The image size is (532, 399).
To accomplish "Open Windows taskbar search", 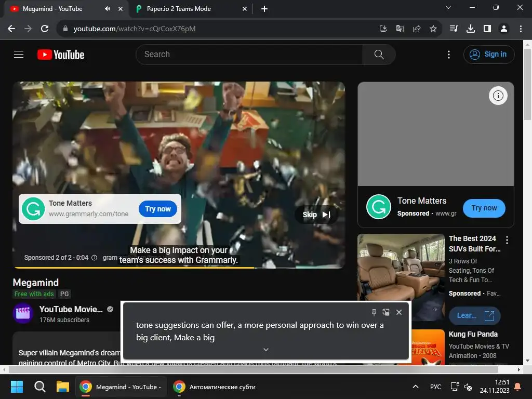I will tap(39, 387).
